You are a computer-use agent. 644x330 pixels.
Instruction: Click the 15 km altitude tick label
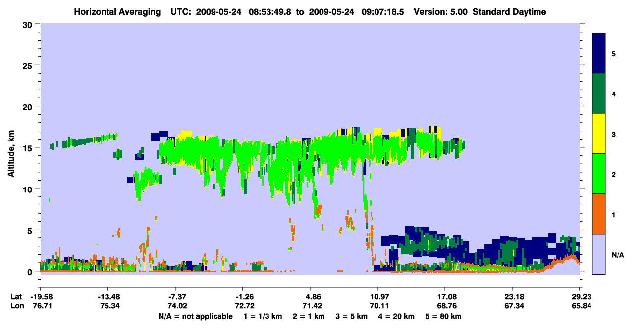[x=29, y=148]
